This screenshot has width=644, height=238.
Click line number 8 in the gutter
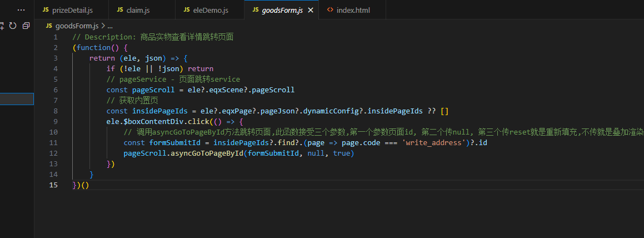[x=56, y=111]
